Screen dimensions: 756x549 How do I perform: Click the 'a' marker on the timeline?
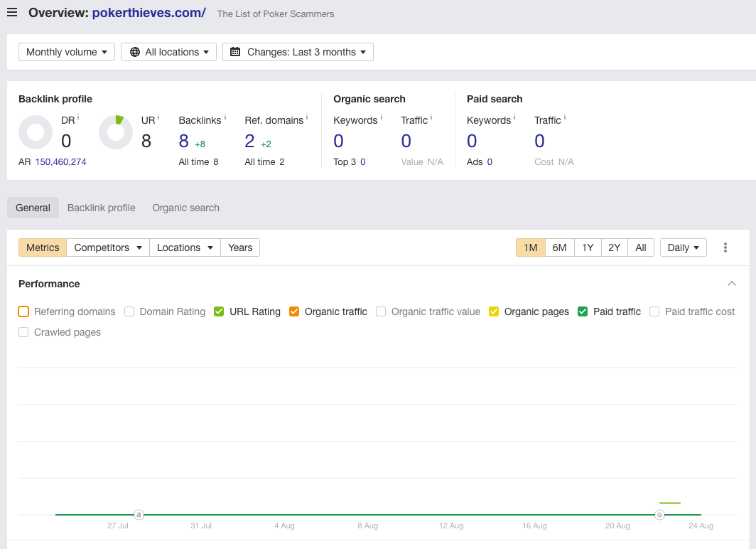pos(139,515)
